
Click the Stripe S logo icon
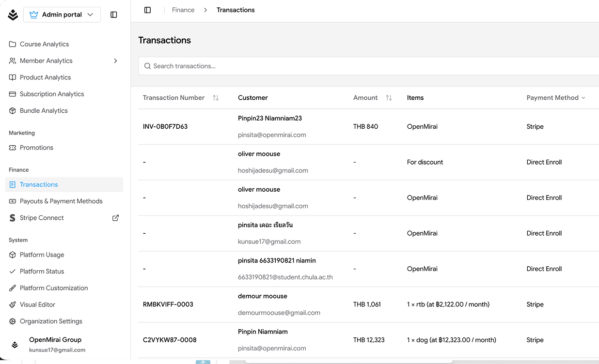click(x=13, y=218)
